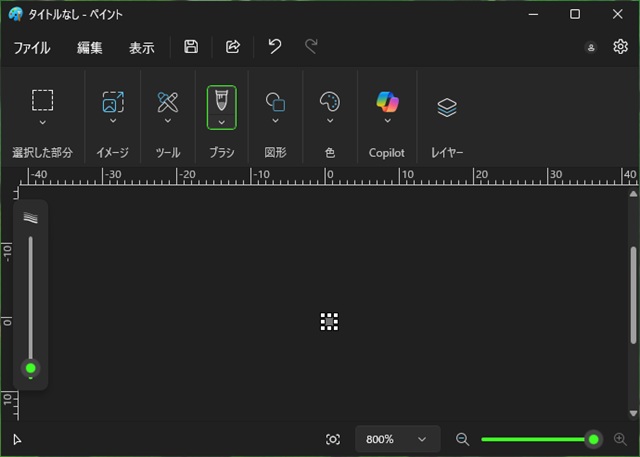
Task: Expand the ツール dropdown chevron
Action: pos(168,120)
